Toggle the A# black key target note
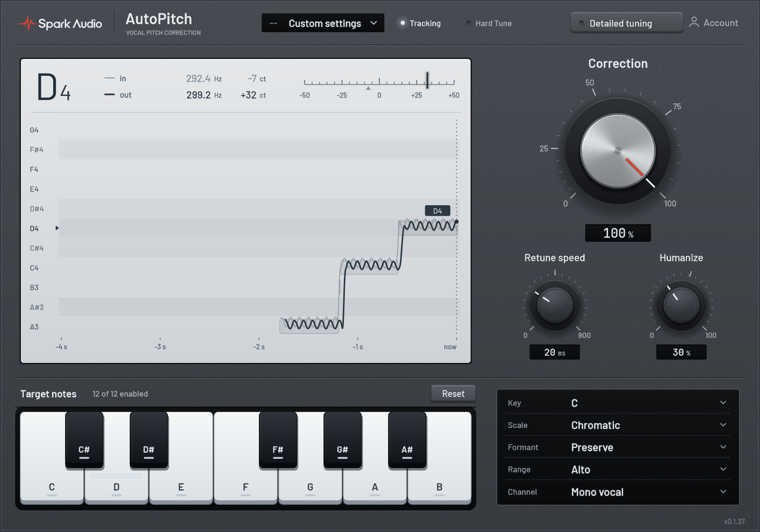This screenshot has height=532, width=760. pyautogui.click(x=407, y=440)
